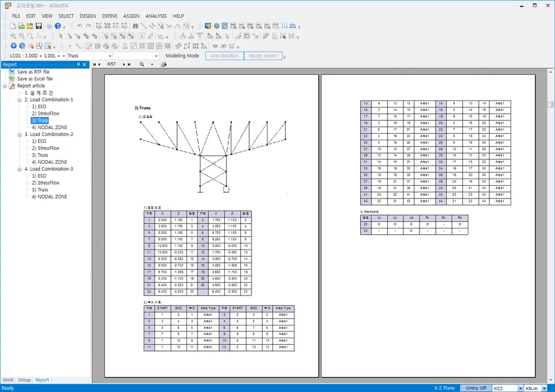The height and width of the screenshot is (392, 555).
Task: Click the Undo arrow icon
Action: [79, 26]
